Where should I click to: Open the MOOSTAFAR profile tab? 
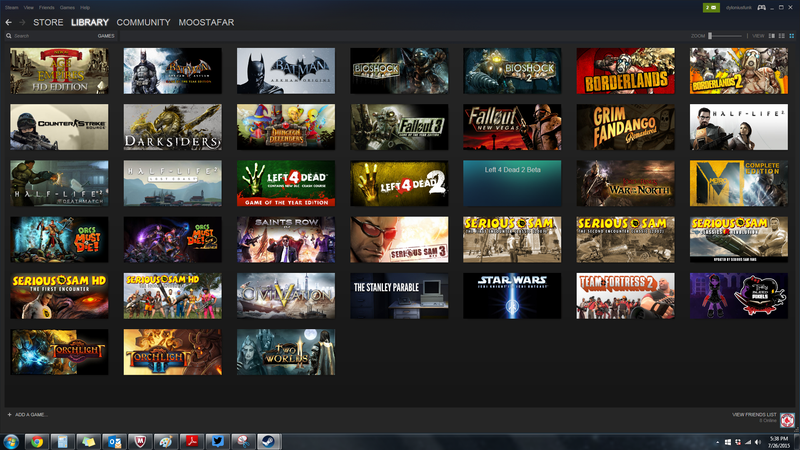pos(206,22)
